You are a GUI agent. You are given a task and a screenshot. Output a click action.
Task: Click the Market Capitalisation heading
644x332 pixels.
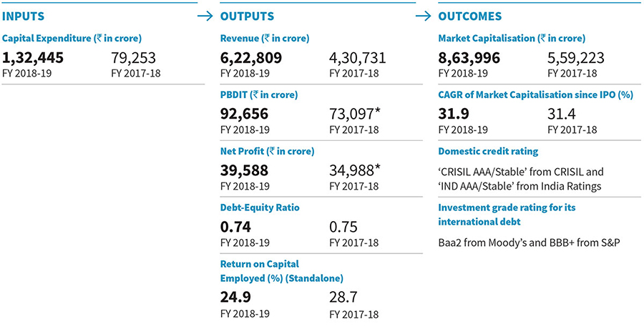[x=511, y=39]
